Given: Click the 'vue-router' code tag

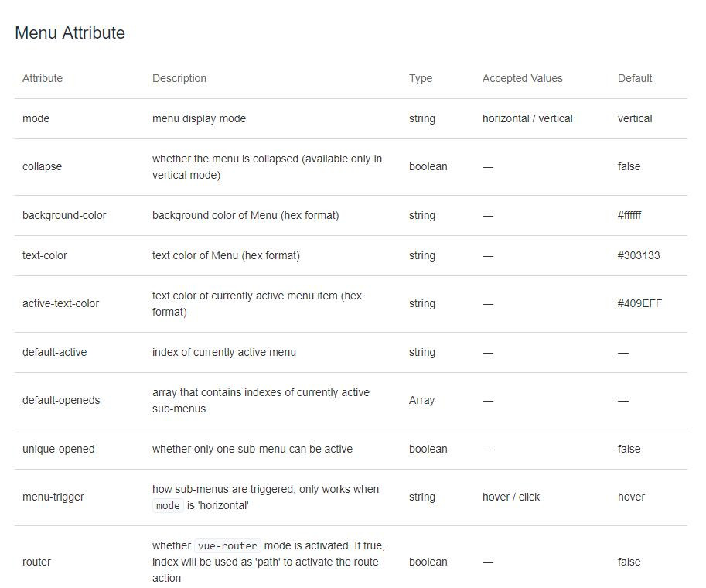Looking at the screenshot, I should [x=227, y=545].
